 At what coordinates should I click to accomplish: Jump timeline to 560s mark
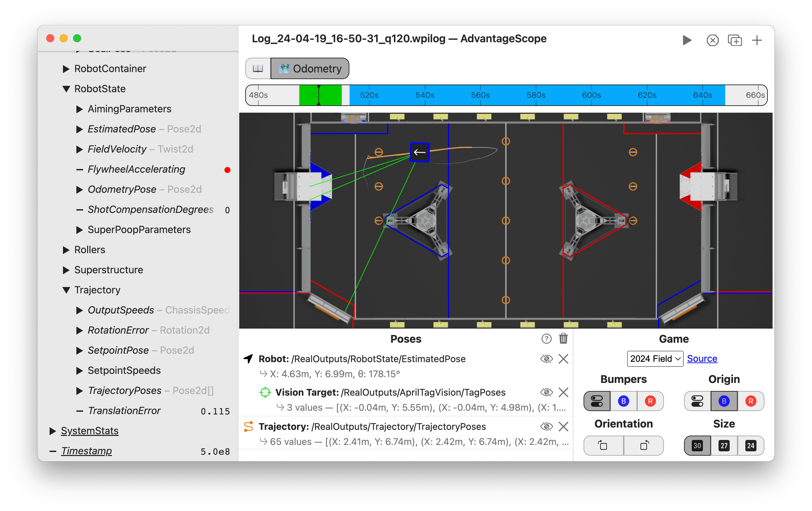click(x=480, y=95)
